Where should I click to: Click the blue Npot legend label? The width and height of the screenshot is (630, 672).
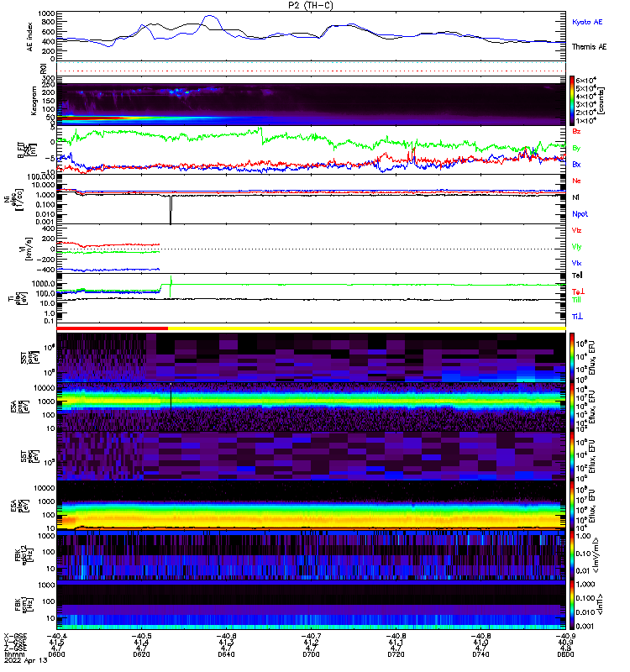tap(580, 214)
